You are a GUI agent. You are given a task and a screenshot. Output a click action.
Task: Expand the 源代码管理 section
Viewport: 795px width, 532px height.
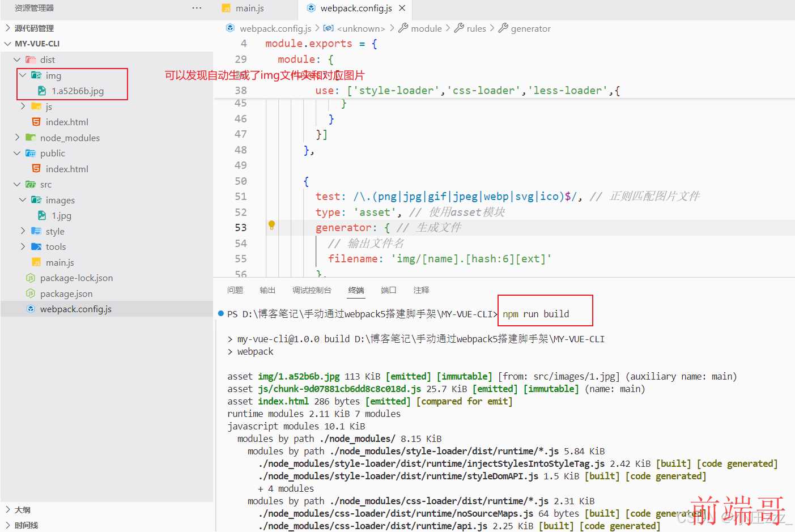pyautogui.click(x=8, y=28)
